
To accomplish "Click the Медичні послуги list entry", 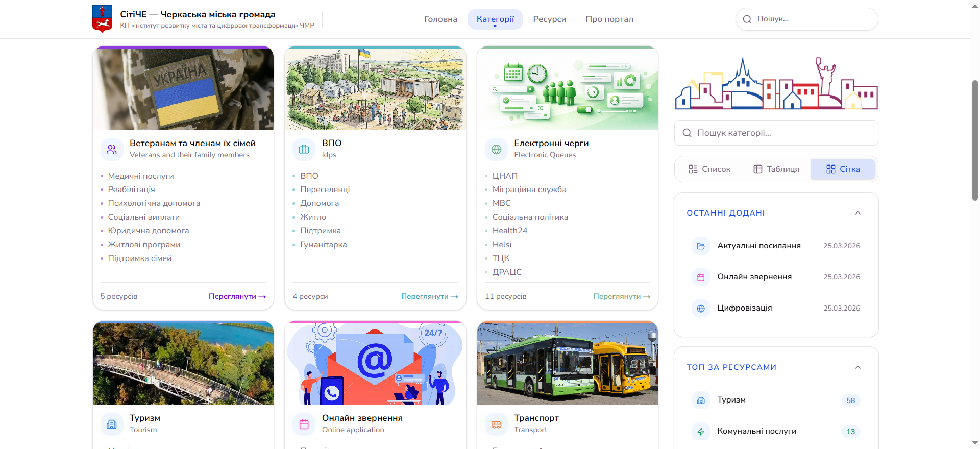I will pos(141,176).
